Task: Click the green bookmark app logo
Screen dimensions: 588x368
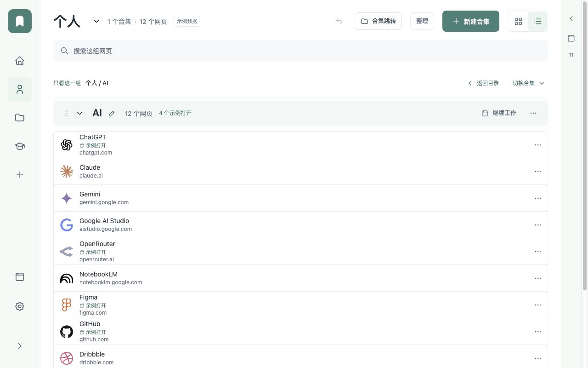Action: 20,21
